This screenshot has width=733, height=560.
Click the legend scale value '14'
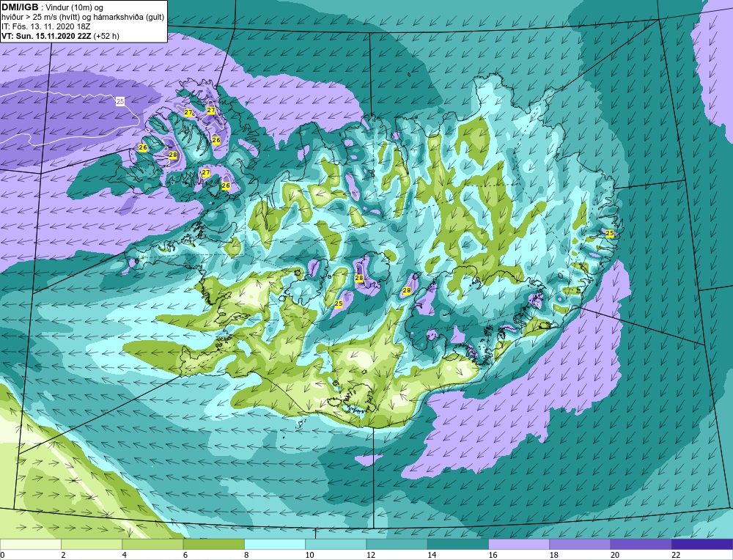432,555
